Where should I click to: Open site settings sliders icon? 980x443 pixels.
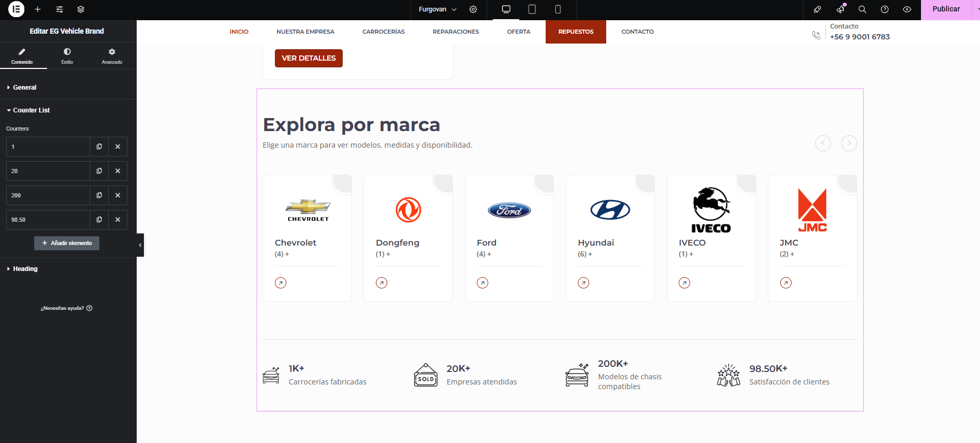[x=60, y=9]
